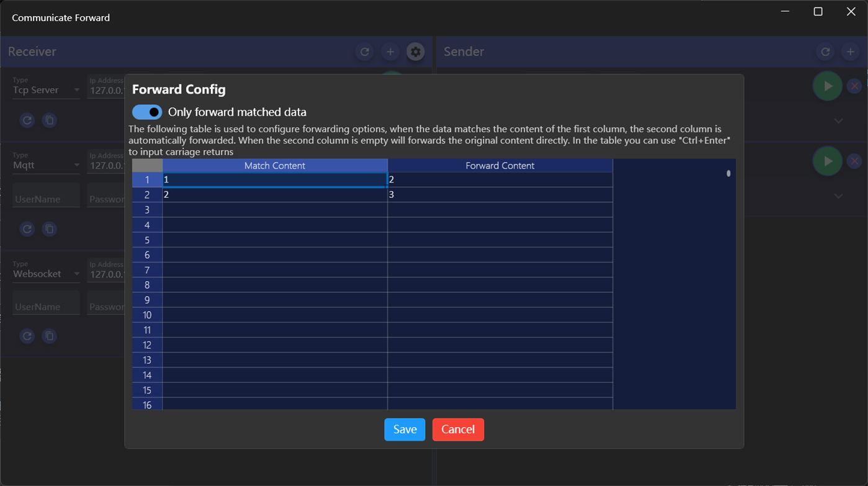Open Receiver panel settings gear icon
The image size is (868, 486).
tap(416, 52)
